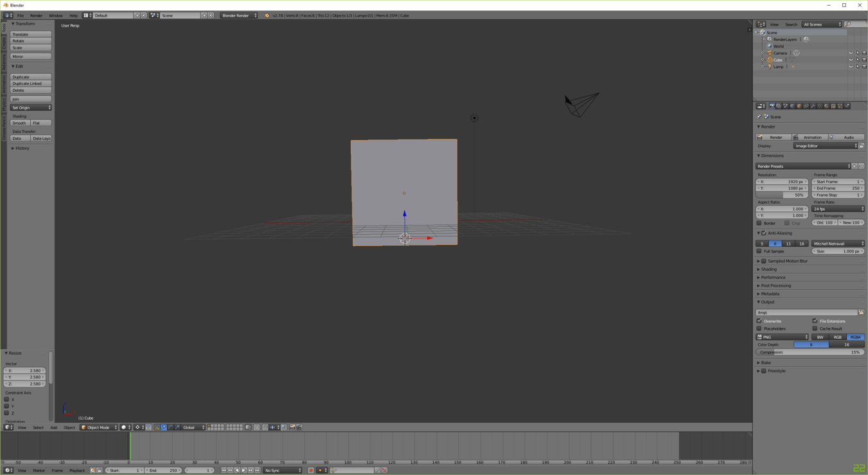Adjust the Compression slider under Output
Screen dimensions: 868x475
(811, 352)
